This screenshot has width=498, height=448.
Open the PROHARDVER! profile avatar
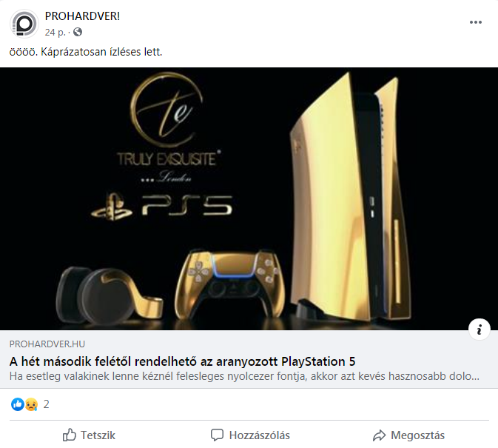click(x=24, y=24)
